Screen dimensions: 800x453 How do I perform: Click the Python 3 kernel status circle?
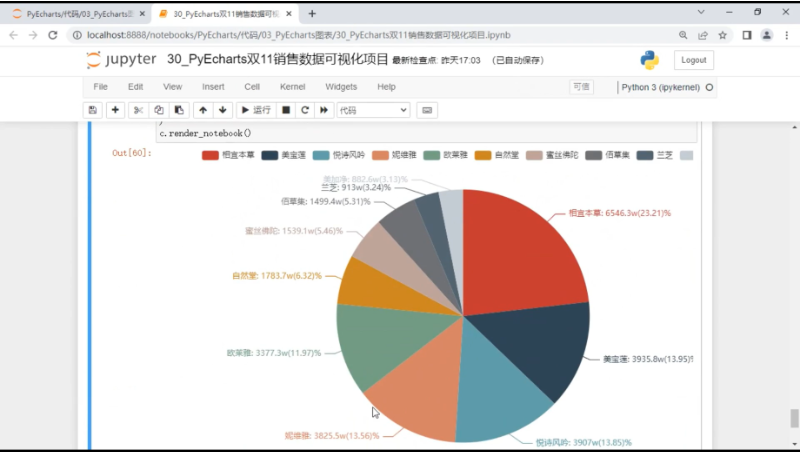709,87
